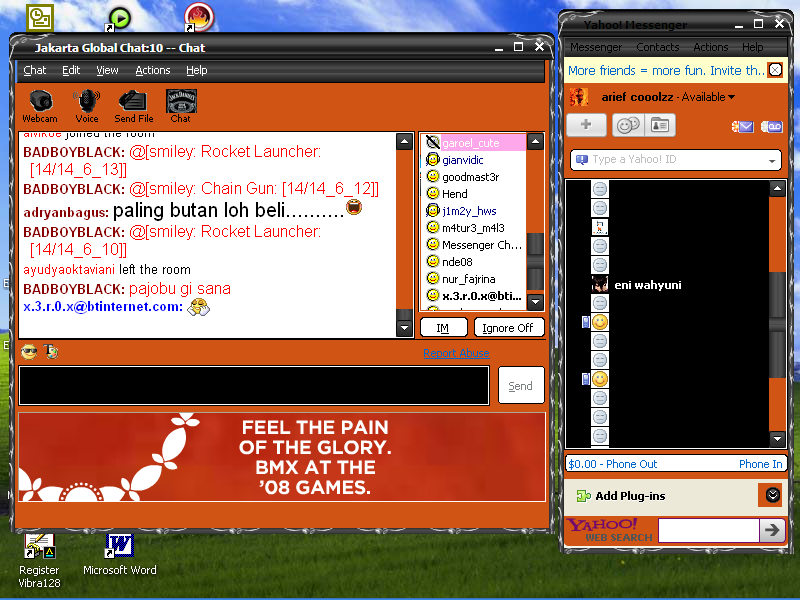Open the Contacts menu in Yahoo! Messenger
The image size is (800, 600).
point(658,47)
